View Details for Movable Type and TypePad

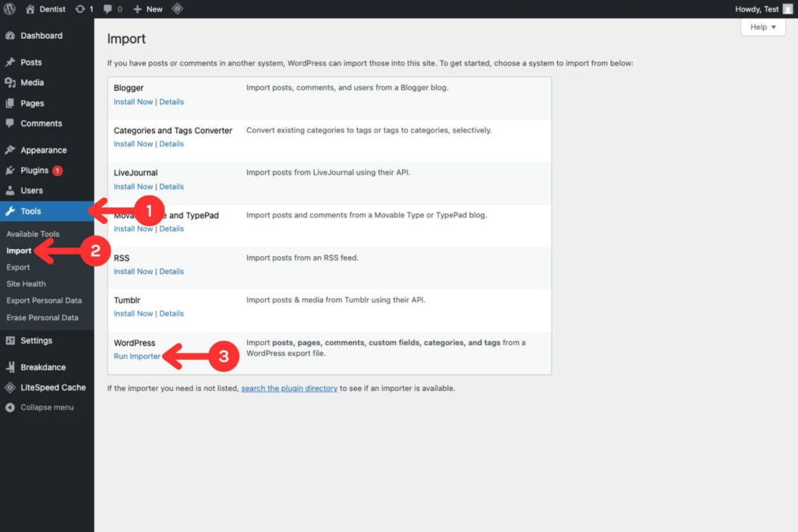(171, 229)
